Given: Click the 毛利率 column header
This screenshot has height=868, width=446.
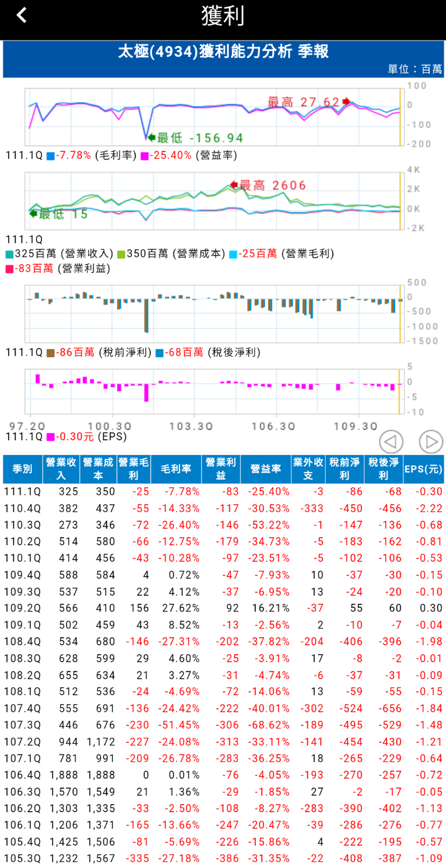Looking at the screenshot, I should (x=177, y=469).
